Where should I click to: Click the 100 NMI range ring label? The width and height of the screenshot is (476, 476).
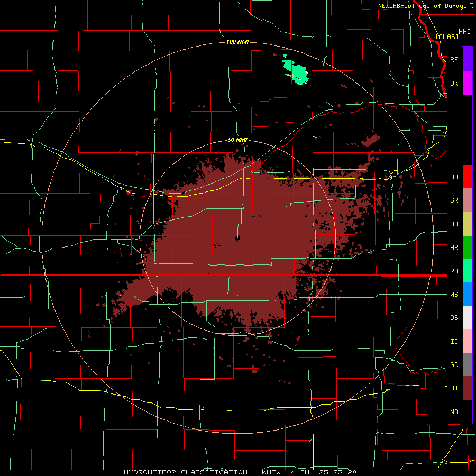[237, 42]
